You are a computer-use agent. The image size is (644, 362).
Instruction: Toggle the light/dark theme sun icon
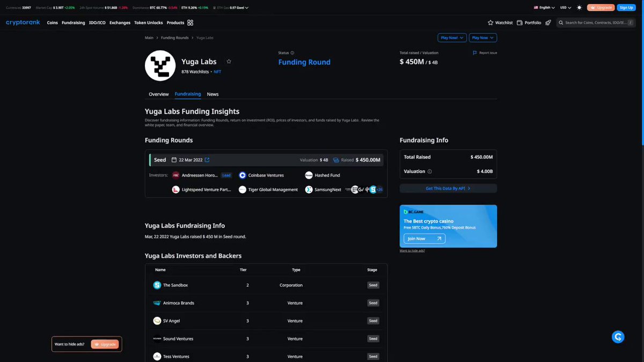tap(579, 8)
